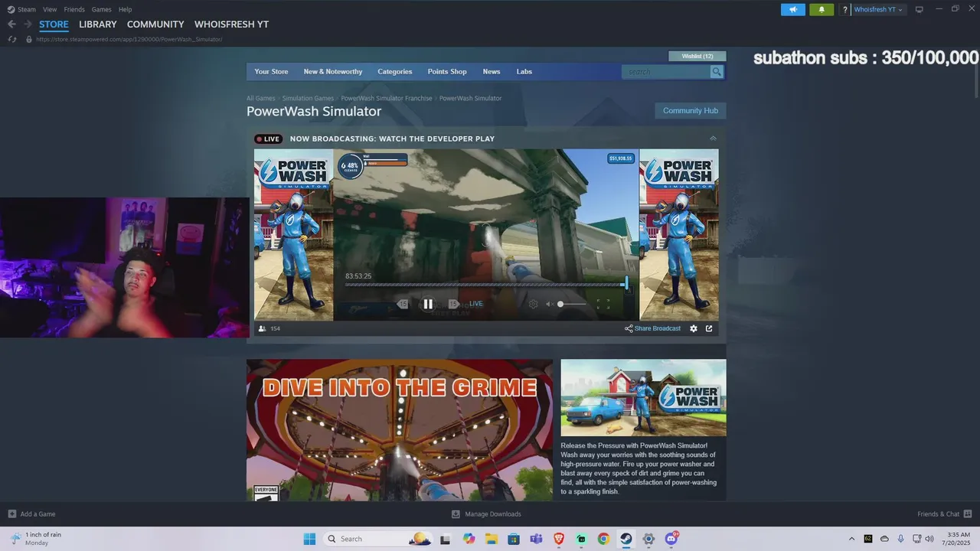
Task: Open the Labs page
Action: [x=524, y=72]
